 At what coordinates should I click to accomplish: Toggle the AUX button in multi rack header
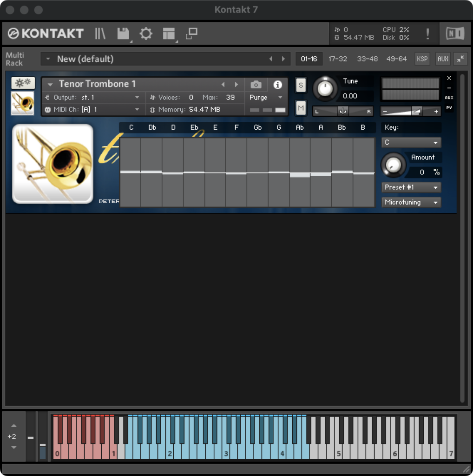pos(443,59)
